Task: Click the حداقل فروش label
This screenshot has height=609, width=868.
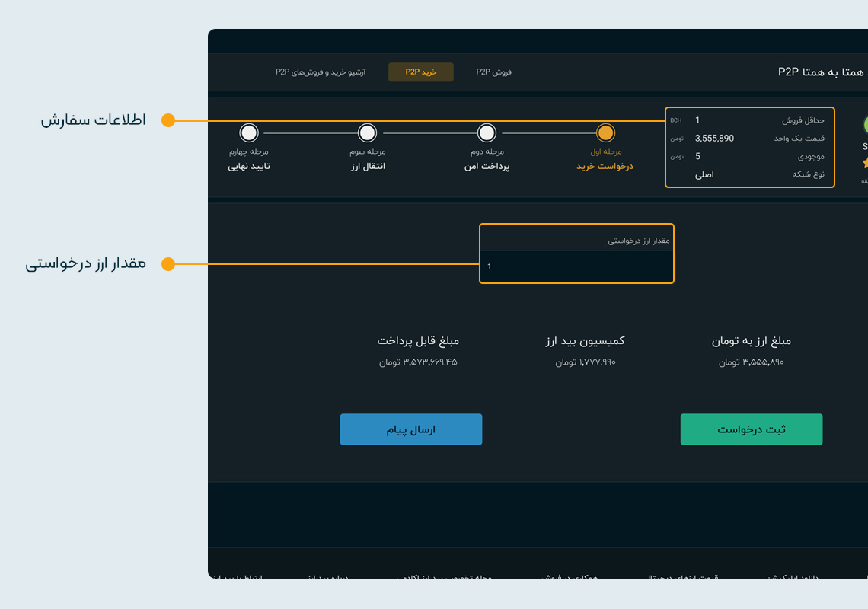Action: click(x=803, y=120)
